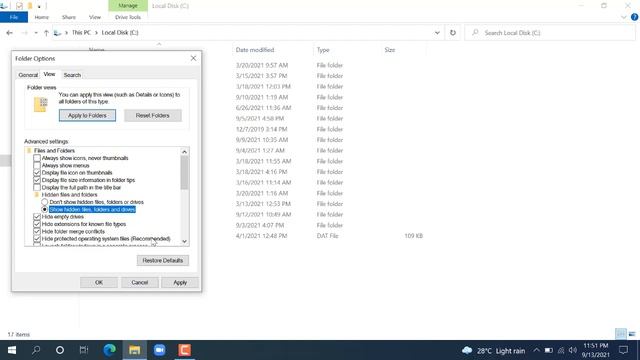Viewport: 640px width, 360px height.
Task: Open Zoom from the taskbar
Action: pyautogui.click(x=160, y=350)
